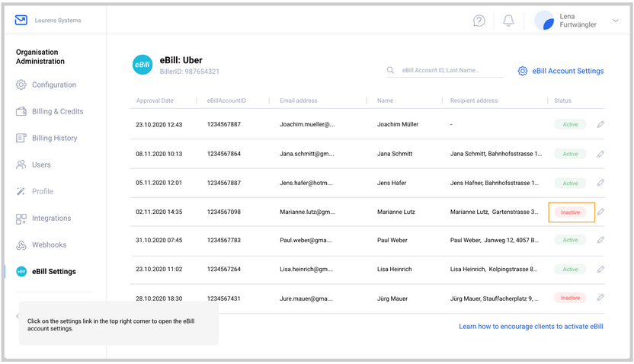Click Inactive status badge for Jürg Mauer

point(570,298)
